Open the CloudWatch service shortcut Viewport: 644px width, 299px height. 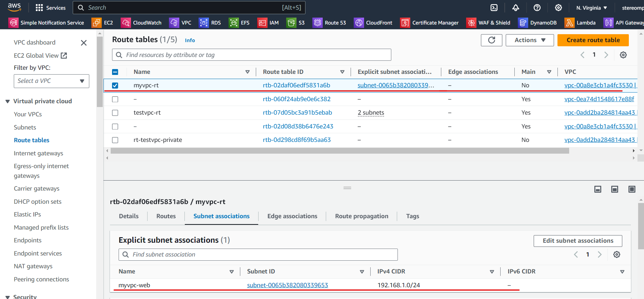[141, 23]
